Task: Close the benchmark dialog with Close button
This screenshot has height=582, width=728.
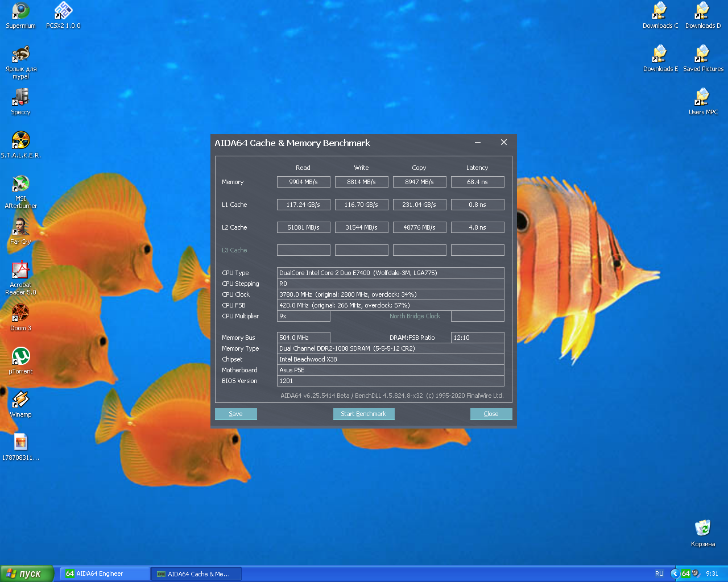Action: [x=491, y=414]
